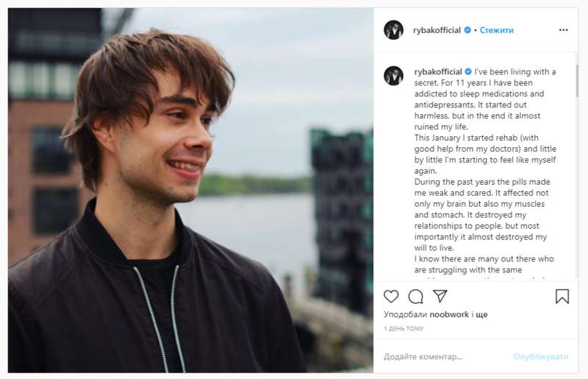
Task: Click the rybakofficial username in the caption
Action: tap(434, 71)
